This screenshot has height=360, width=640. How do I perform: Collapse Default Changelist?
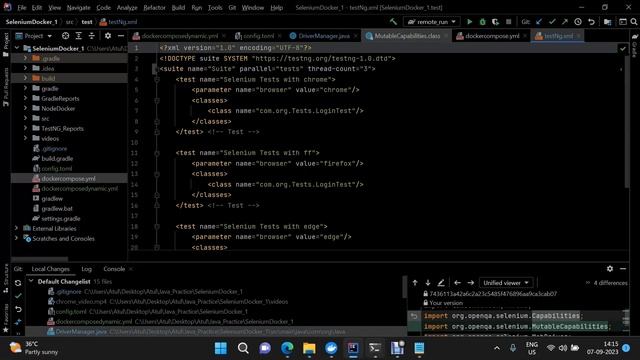tap(31, 281)
